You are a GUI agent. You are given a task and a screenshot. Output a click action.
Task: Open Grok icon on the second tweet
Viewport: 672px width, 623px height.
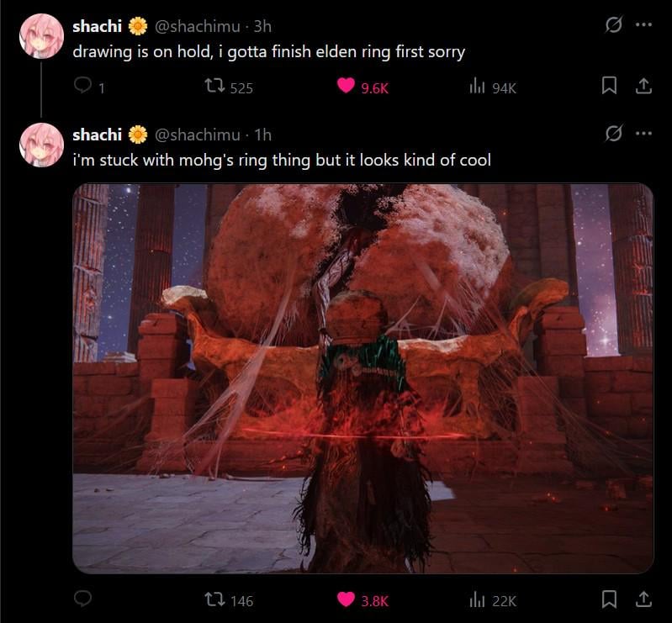click(613, 133)
